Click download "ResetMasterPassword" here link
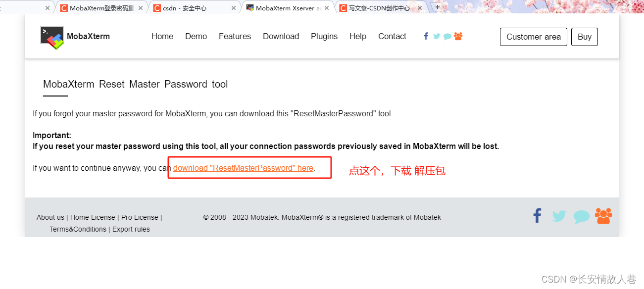The height and width of the screenshot is (289, 644). pos(243,168)
